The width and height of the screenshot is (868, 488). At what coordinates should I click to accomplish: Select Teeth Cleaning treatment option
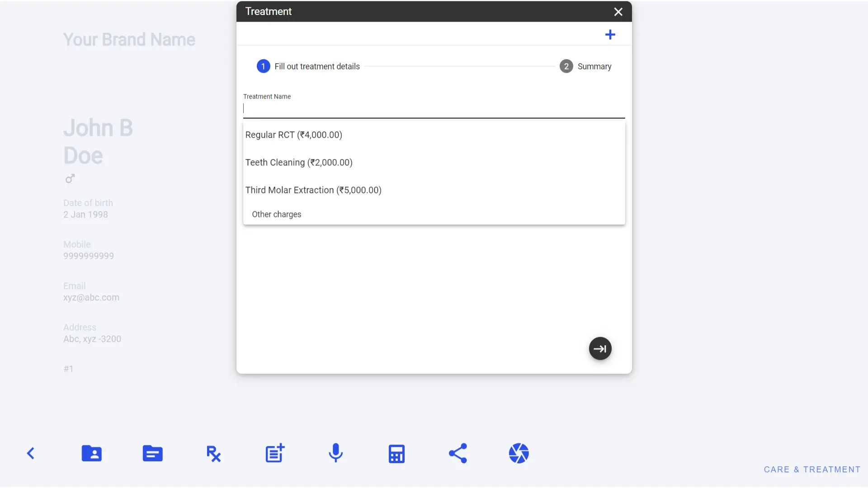299,162
